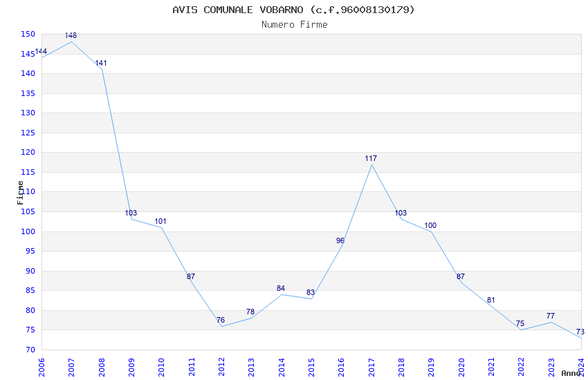Select the 2007 x-axis year label
The width and height of the screenshot is (588, 380).
click(x=71, y=368)
